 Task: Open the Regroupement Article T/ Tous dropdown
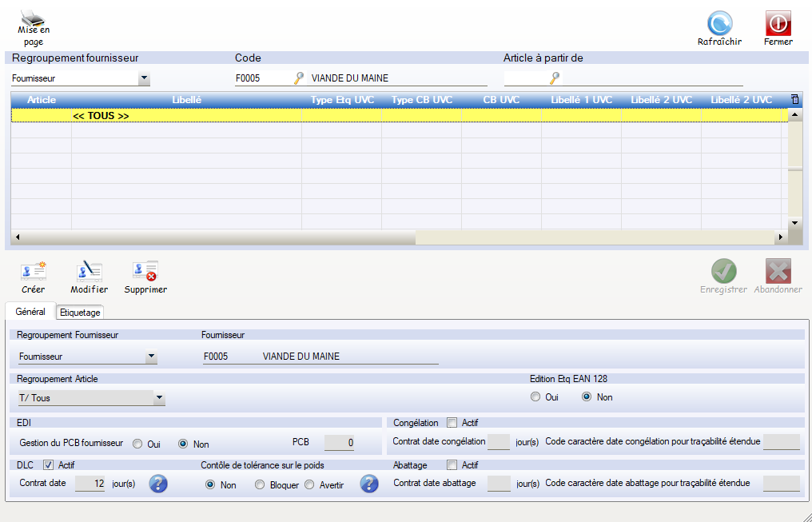159,397
